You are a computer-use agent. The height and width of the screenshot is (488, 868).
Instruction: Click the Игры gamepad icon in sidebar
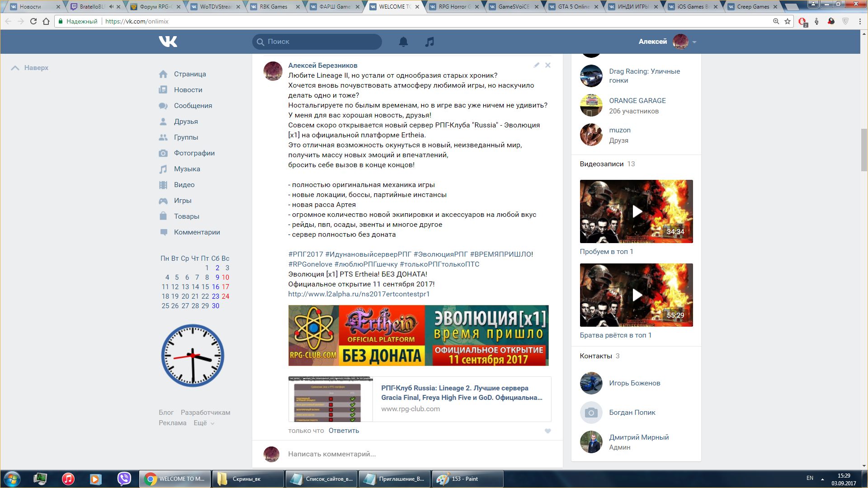pyautogui.click(x=163, y=201)
